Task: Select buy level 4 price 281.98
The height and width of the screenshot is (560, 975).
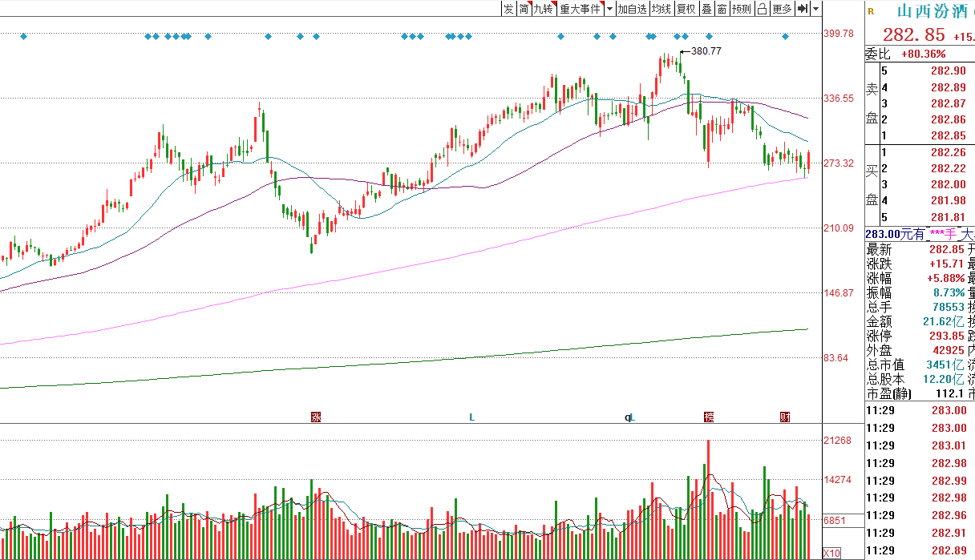Action: 948,200
